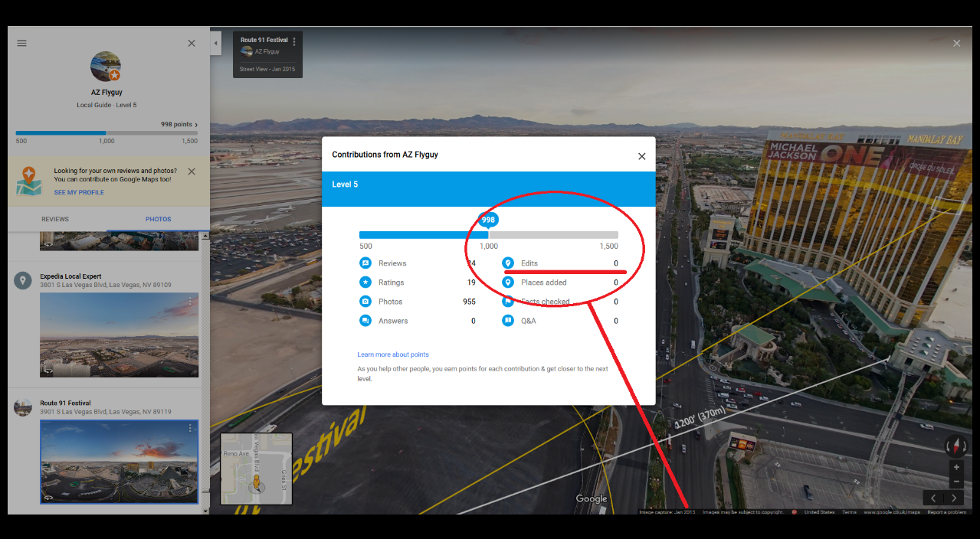Click 360 icon on Route 91 photo
980x539 pixels.
(48, 498)
